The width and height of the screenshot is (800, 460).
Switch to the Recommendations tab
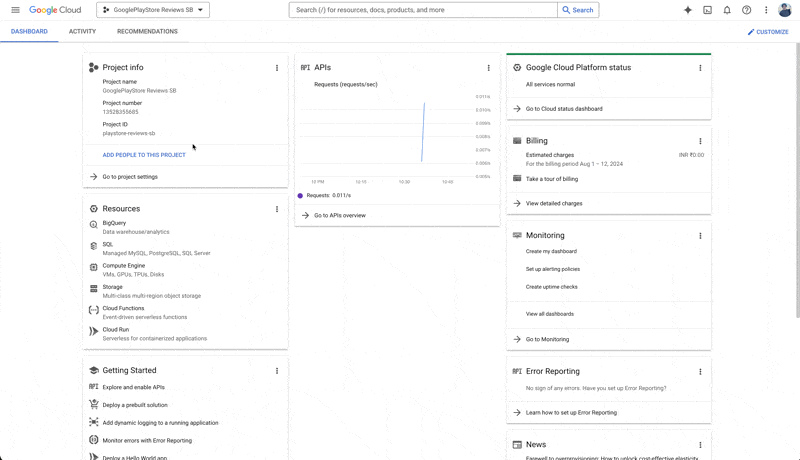tap(147, 32)
